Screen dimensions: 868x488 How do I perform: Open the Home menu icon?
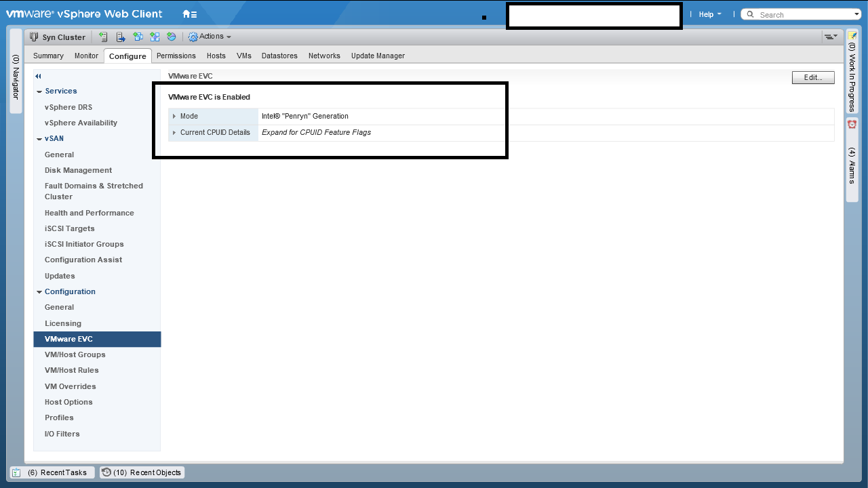[x=190, y=14]
